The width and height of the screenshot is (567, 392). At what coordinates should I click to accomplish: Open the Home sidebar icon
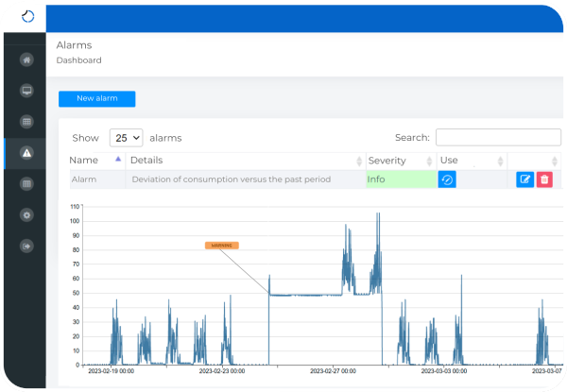point(26,60)
